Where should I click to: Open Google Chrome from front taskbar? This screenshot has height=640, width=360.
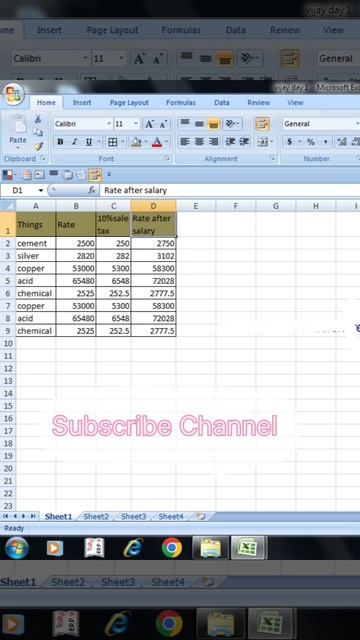172,548
